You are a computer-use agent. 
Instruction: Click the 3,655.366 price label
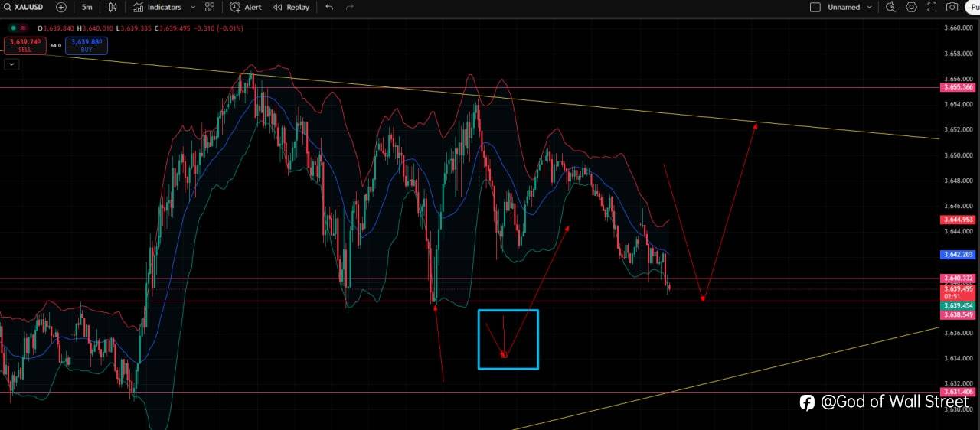click(x=958, y=87)
